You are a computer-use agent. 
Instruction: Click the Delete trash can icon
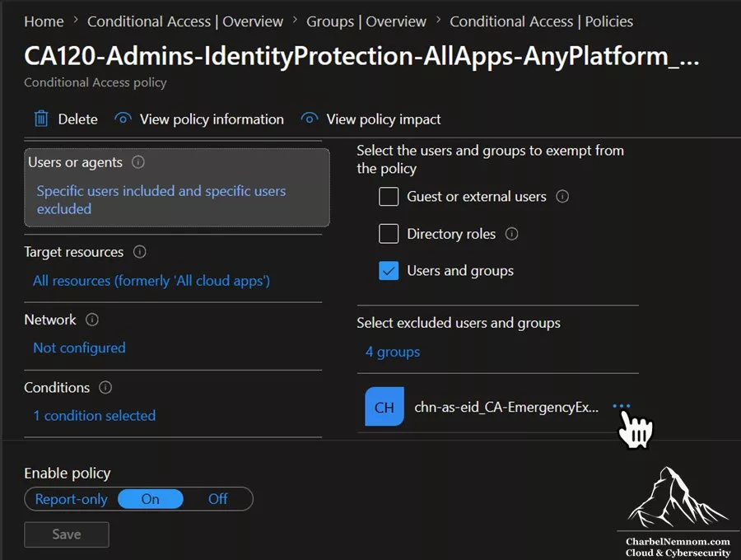tap(41, 119)
